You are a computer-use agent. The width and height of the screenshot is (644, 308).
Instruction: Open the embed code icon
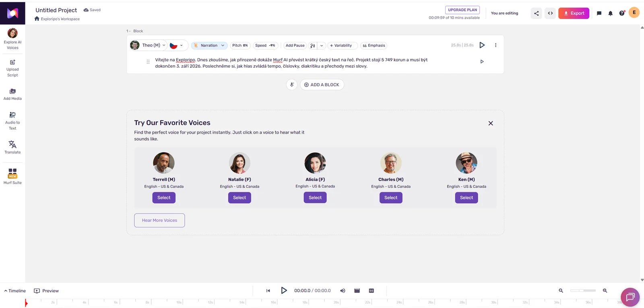coord(550,13)
